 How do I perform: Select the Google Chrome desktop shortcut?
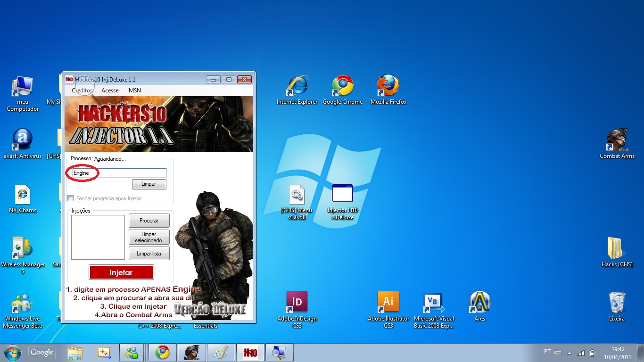(343, 90)
